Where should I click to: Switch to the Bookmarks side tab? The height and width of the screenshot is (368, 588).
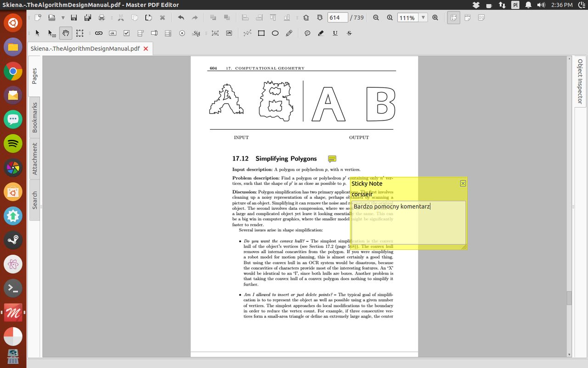[x=34, y=117]
